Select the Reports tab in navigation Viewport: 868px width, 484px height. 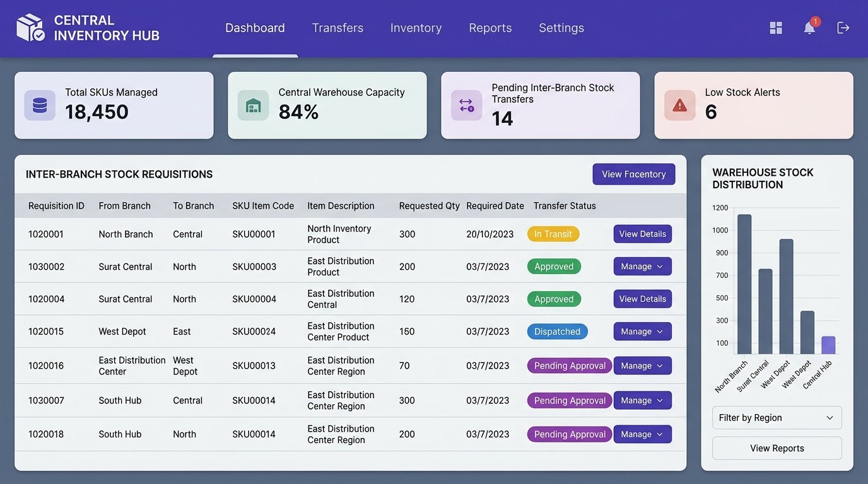click(490, 28)
